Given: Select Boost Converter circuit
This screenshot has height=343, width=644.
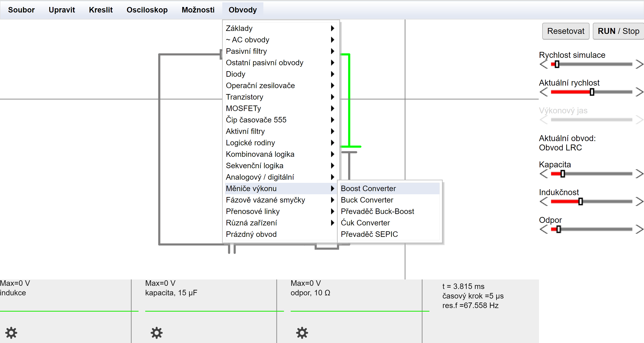Looking at the screenshot, I should (x=368, y=188).
